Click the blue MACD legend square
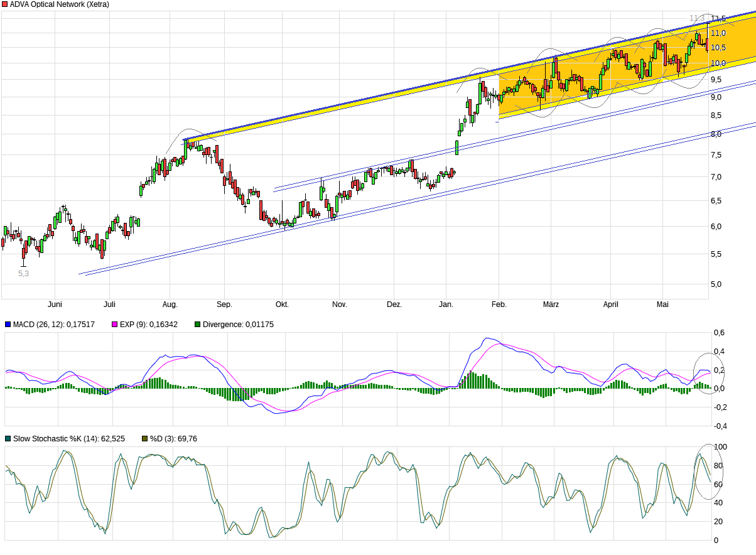756x555 pixels. click(8, 325)
